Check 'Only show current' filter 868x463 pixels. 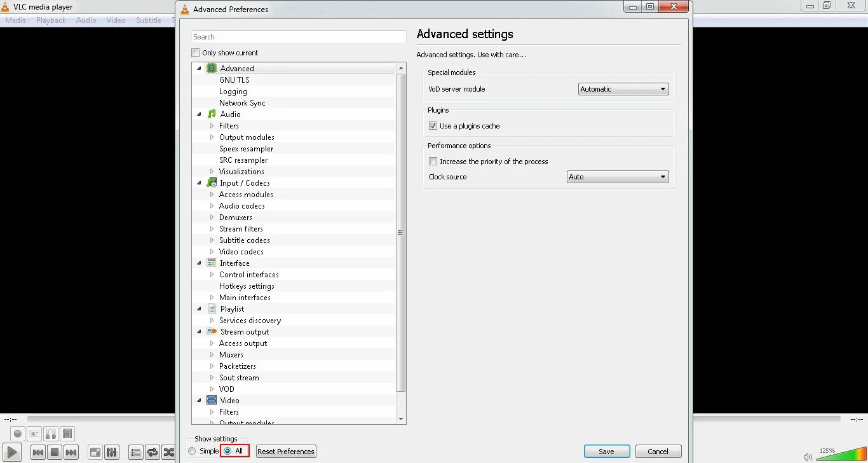pyautogui.click(x=195, y=52)
